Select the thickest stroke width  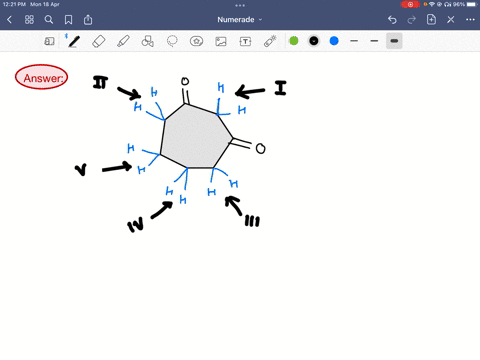click(x=394, y=41)
